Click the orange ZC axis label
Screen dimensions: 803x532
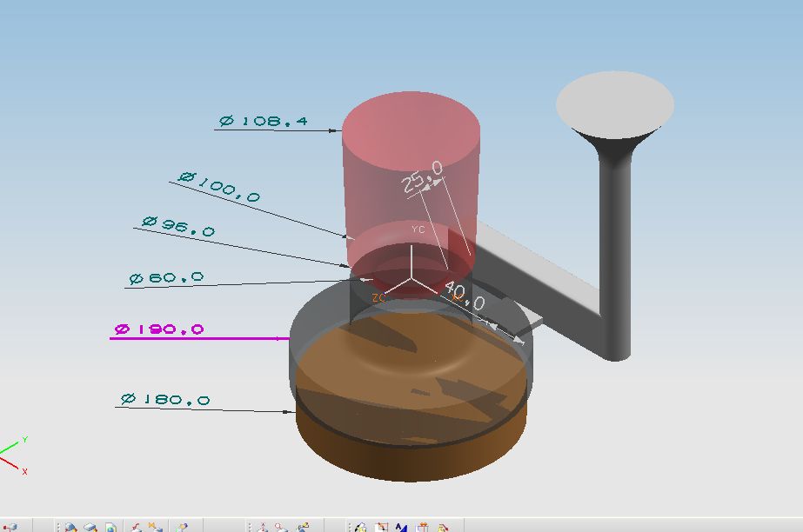point(378,297)
